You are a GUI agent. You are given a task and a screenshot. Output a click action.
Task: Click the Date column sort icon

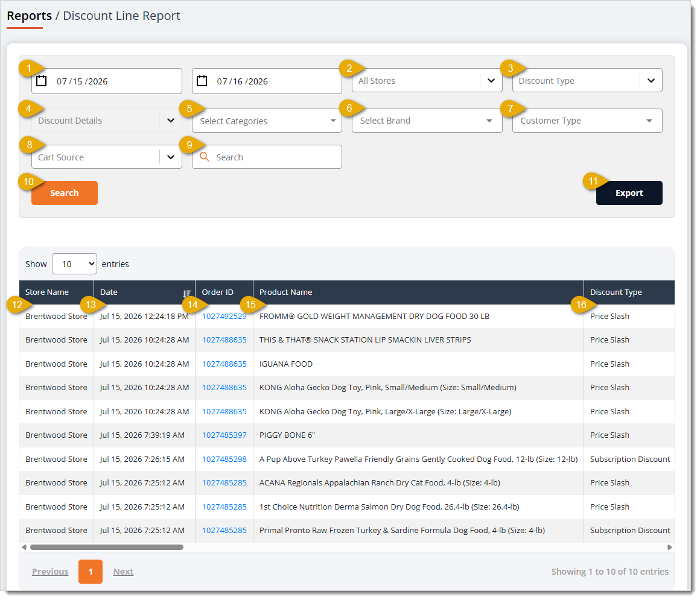186,293
